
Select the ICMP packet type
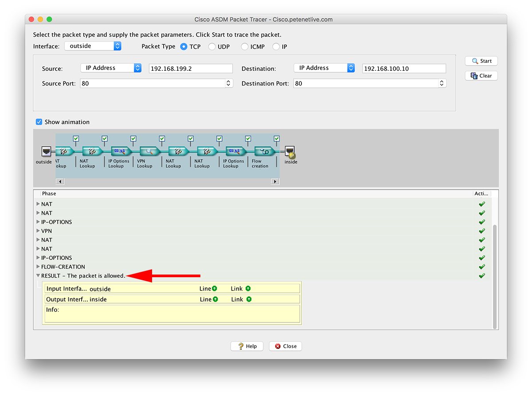tap(245, 46)
